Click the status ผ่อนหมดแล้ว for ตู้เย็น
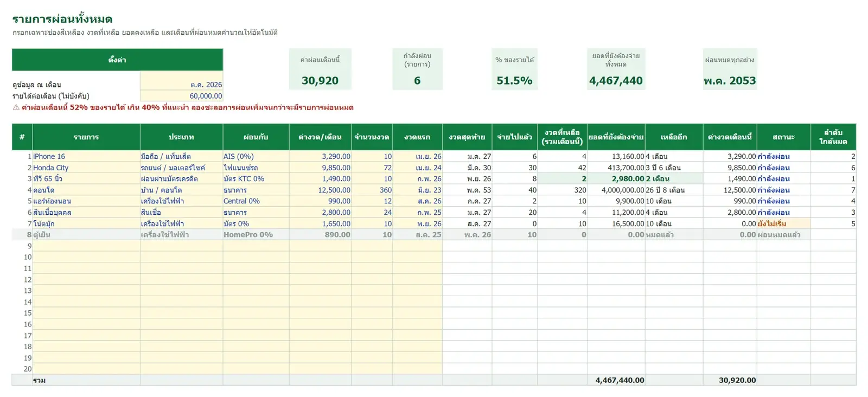The width and height of the screenshot is (868, 397). coord(783,235)
